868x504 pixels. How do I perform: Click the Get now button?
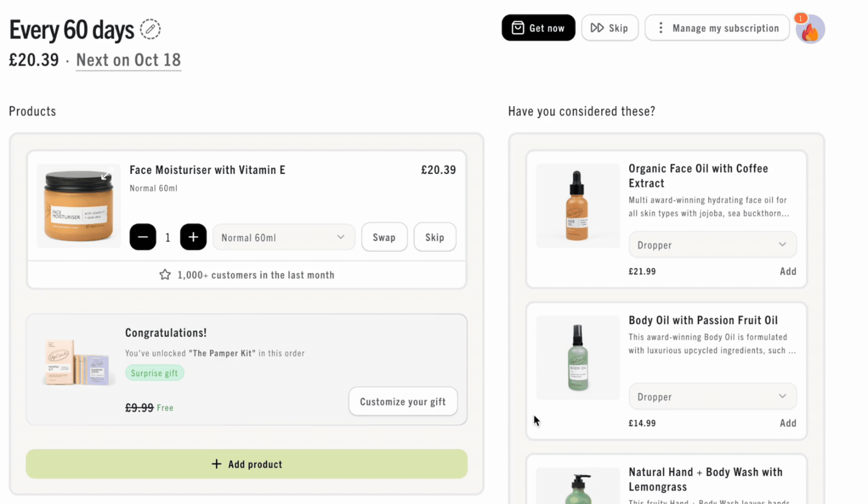[x=538, y=28]
